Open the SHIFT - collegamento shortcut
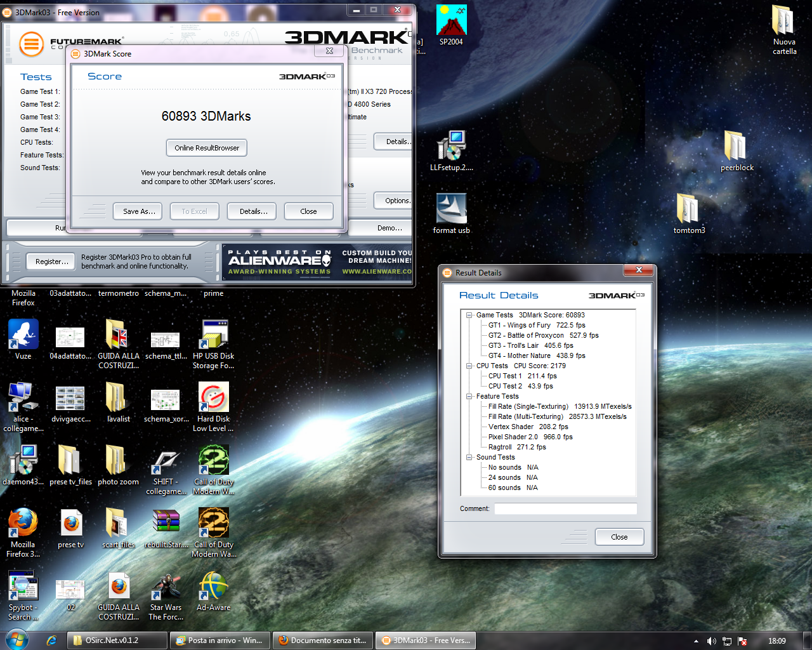Image resolution: width=812 pixels, height=650 pixels. (x=166, y=470)
